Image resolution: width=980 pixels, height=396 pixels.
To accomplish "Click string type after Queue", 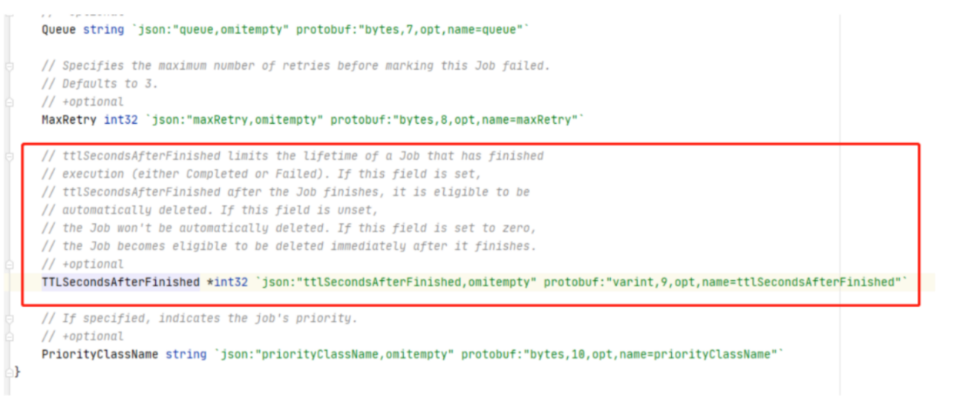I will (x=103, y=30).
